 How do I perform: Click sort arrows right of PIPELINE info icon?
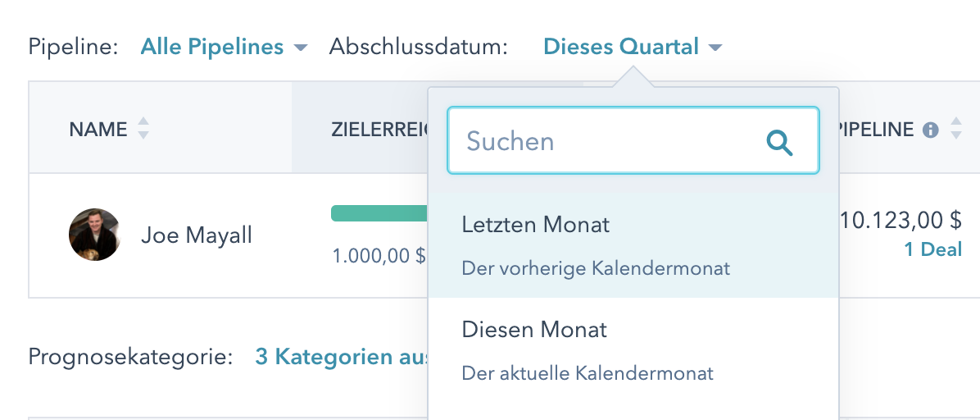point(955,129)
